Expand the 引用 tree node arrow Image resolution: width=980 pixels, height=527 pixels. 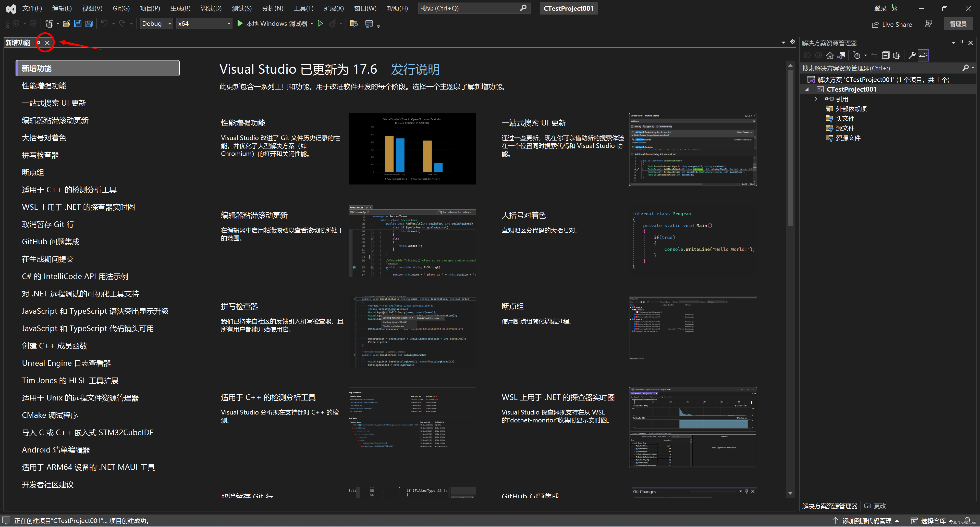coord(816,99)
